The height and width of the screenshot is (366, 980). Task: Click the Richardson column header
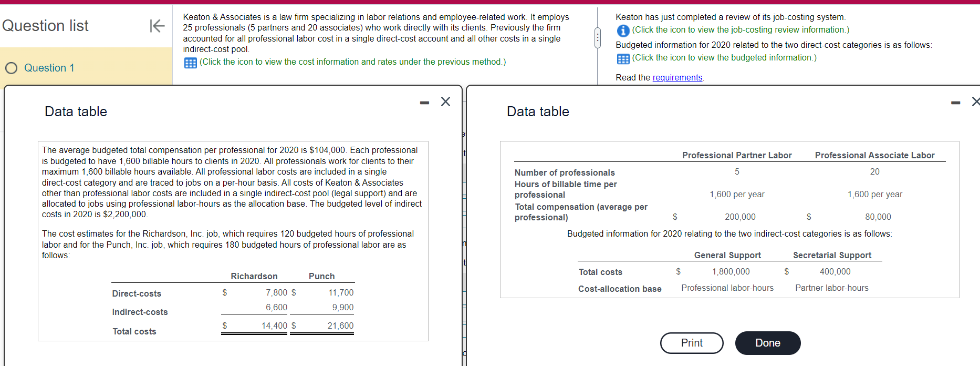click(254, 276)
